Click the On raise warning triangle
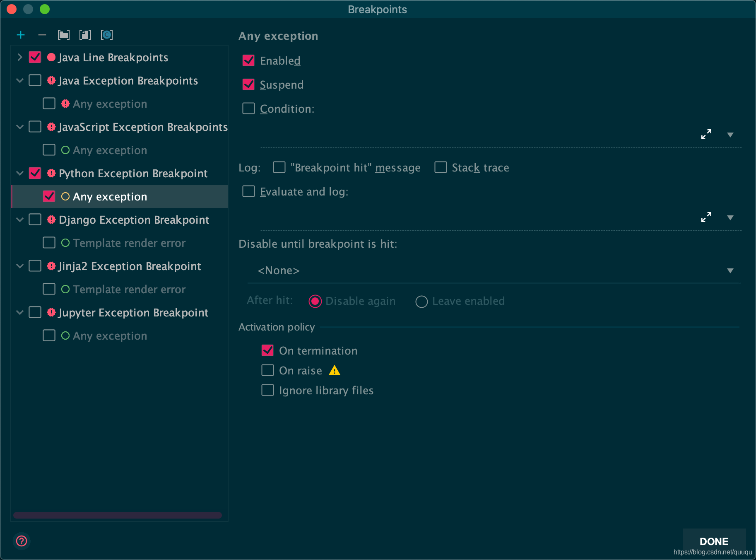Viewport: 756px width, 560px height. (x=335, y=370)
